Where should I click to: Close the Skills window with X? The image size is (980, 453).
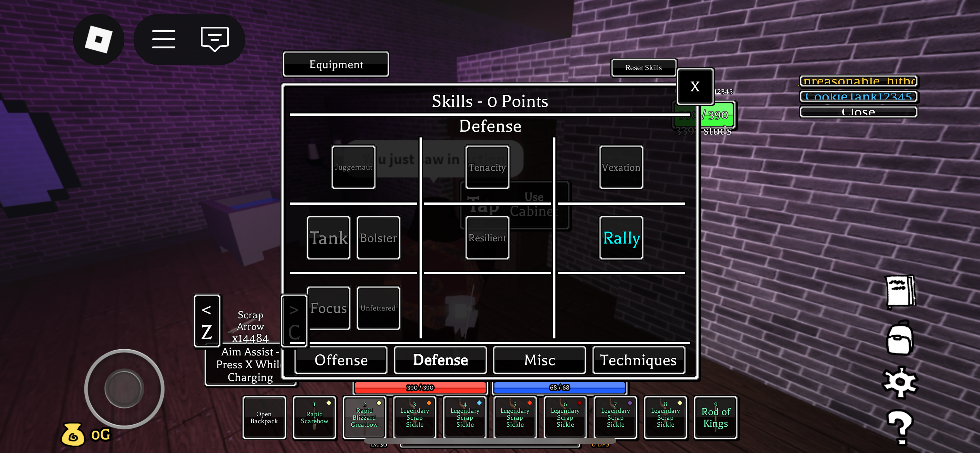click(695, 86)
